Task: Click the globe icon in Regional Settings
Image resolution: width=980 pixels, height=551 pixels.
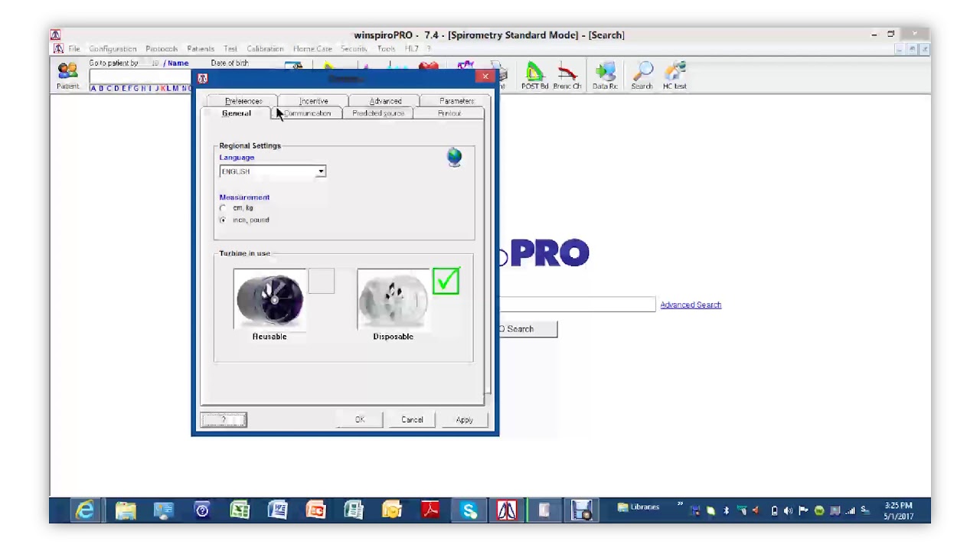Action: pos(454,158)
